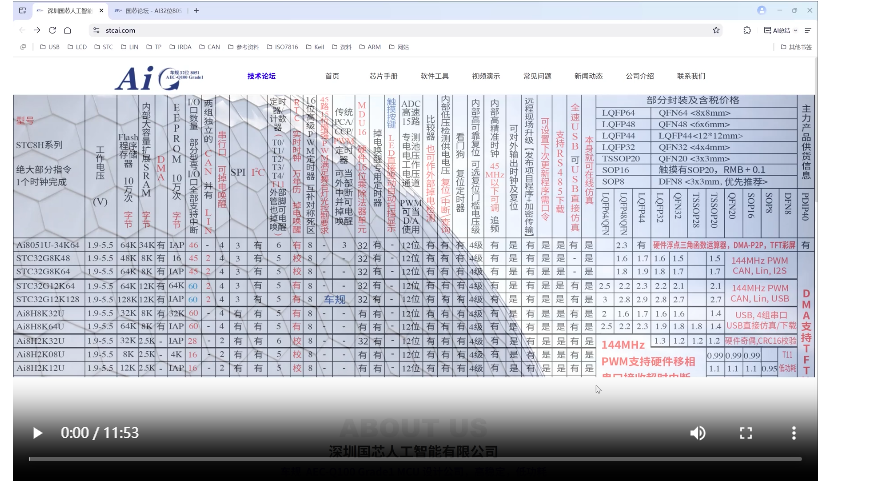The height and width of the screenshot is (489, 876).
Task: Open the other bookmarks folder on the right
Action: click(796, 47)
